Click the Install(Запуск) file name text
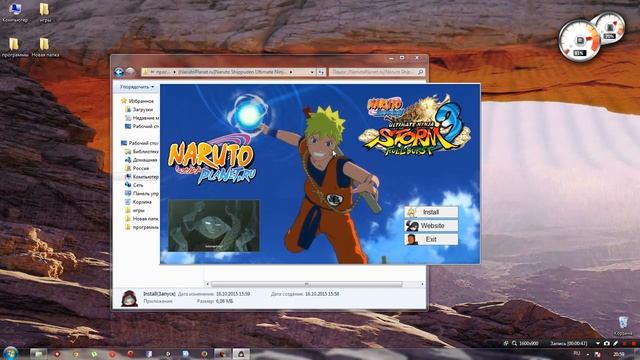640x360 pixels. 159,294
